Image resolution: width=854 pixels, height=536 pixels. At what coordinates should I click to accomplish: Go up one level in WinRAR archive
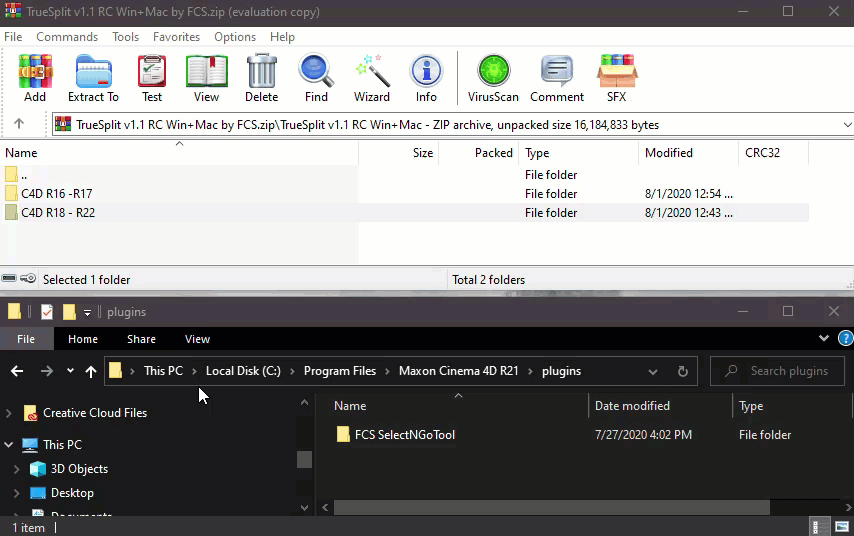pyautogui.click(x=19, y=124)
